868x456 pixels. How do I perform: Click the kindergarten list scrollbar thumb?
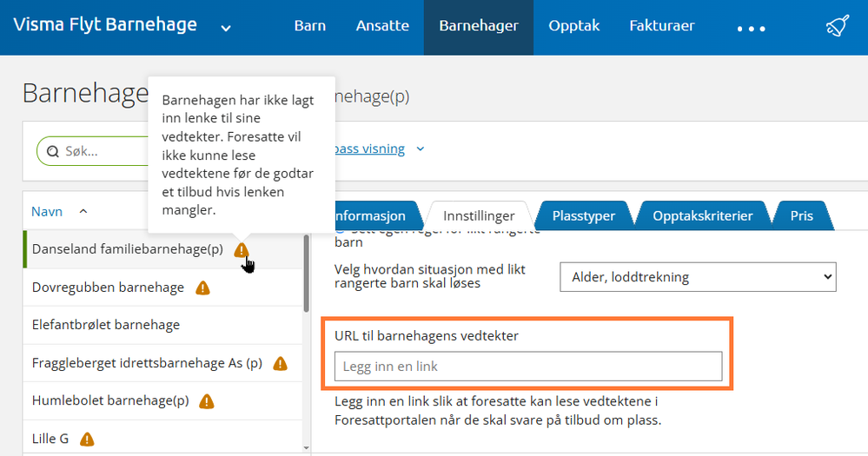pos(306,273)
